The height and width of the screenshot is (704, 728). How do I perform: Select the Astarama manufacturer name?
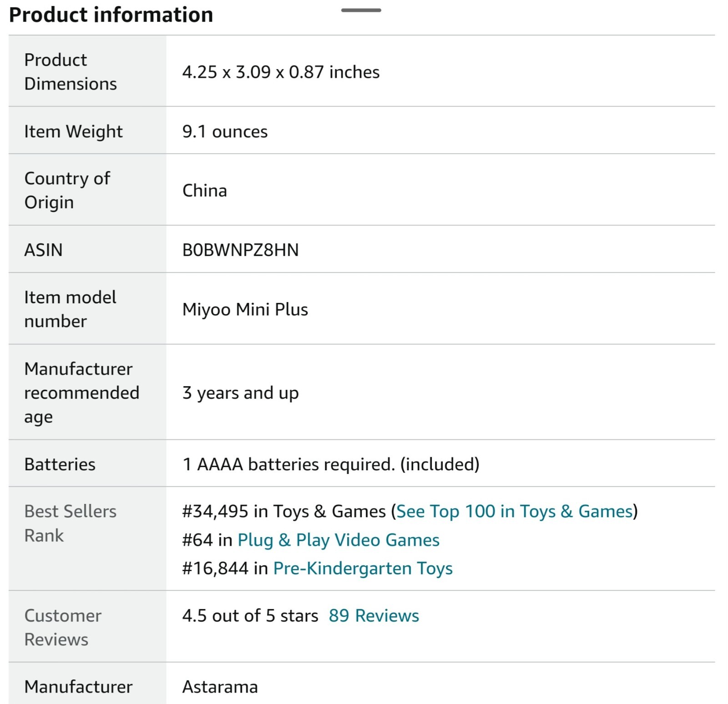pos(220,687)
